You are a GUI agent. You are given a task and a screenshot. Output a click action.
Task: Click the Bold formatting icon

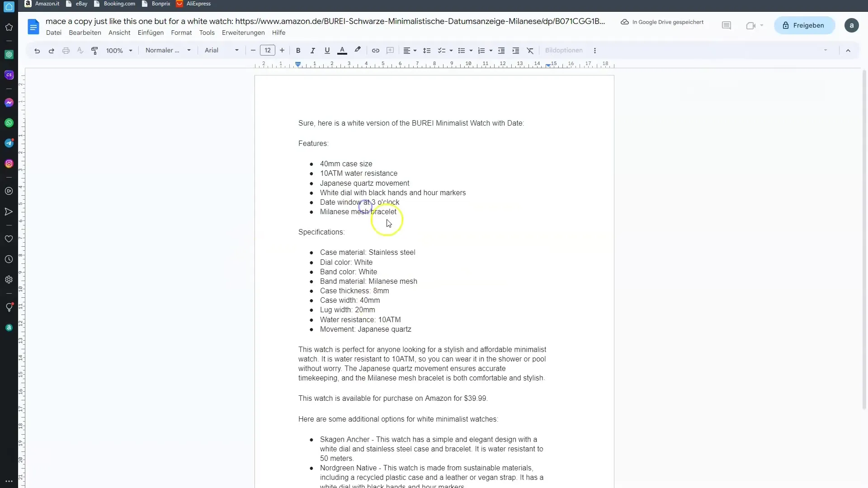coord(298,50)
